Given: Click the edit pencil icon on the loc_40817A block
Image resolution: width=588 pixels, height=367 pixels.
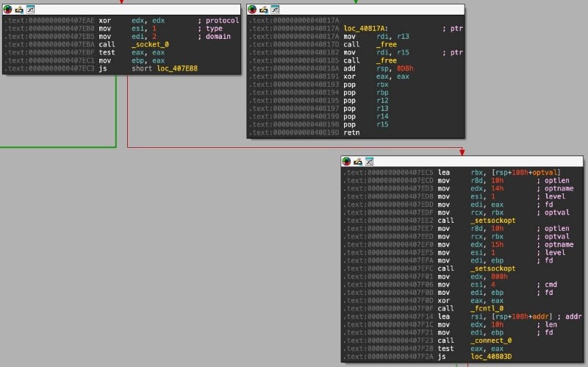Looking at the screenshot, I should (264, 10).
